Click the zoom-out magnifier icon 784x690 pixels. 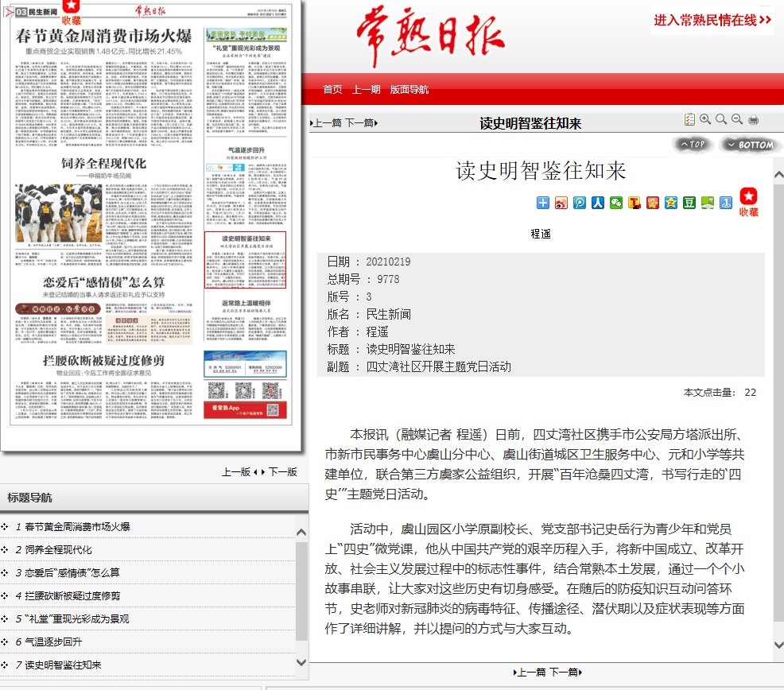point(737,119)
